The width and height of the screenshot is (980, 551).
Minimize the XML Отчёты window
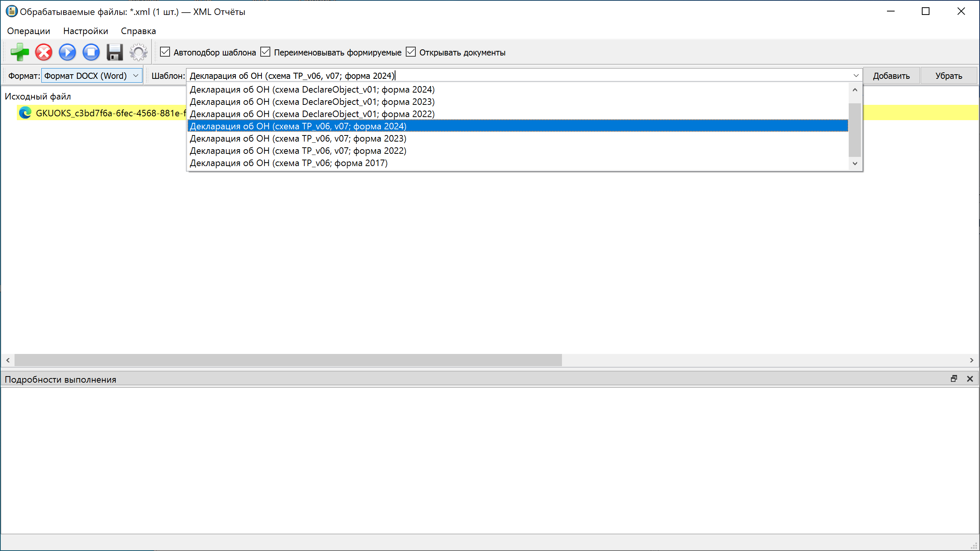point(891,11)
